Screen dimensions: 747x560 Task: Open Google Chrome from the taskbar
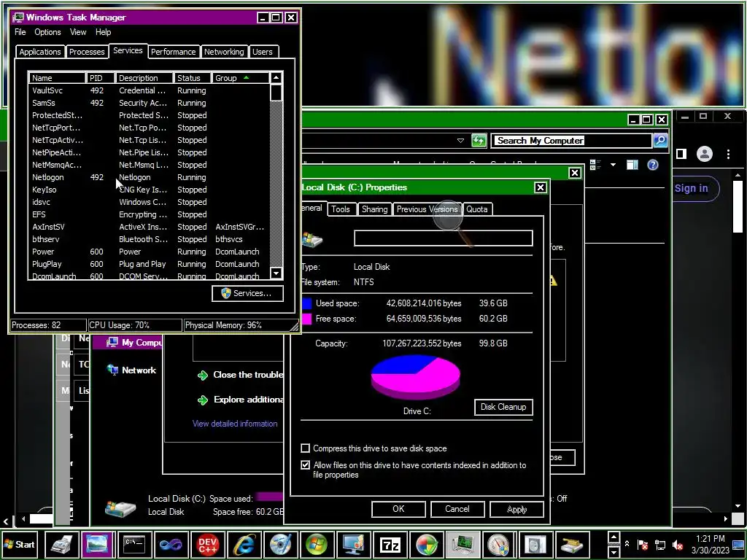click(x=426, y=544)
